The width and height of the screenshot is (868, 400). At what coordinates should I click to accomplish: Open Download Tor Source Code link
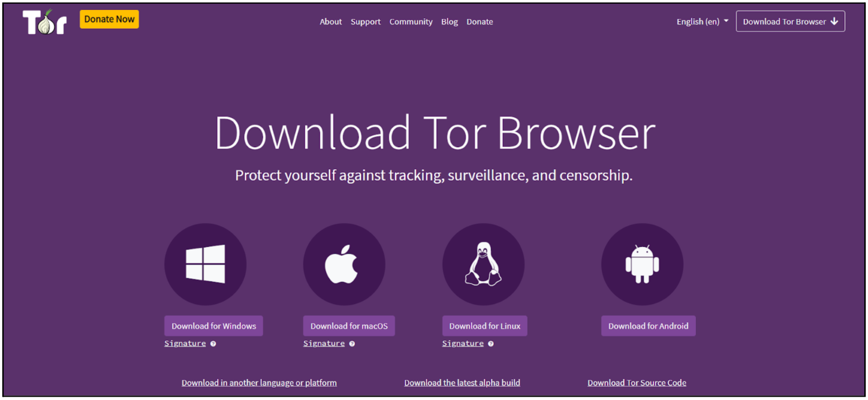tap(637, 383)
